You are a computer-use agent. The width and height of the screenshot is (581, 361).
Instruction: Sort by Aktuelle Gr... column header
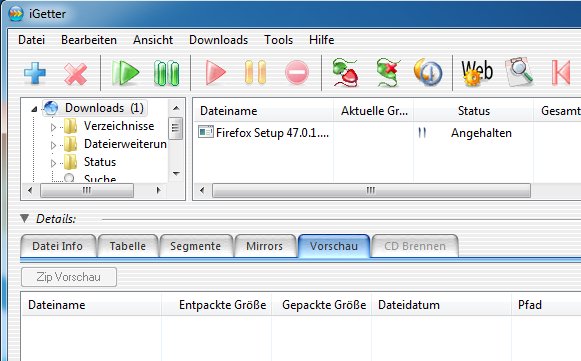click(374, 110)
